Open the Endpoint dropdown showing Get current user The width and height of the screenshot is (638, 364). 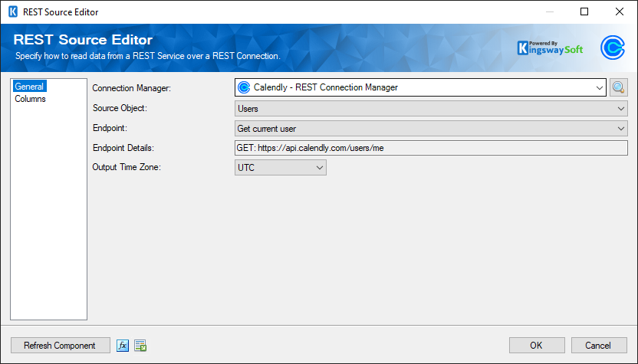click(431, 129)
